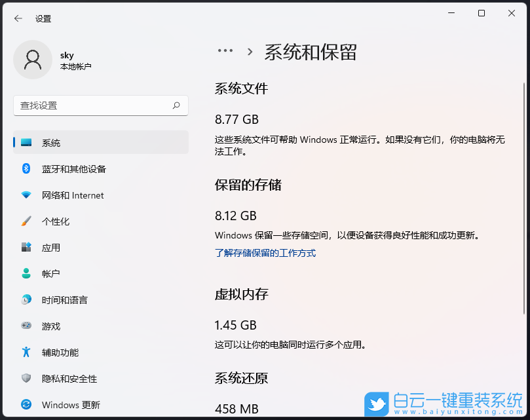Select the Windows 更新 sync icon

click(26, 405)
